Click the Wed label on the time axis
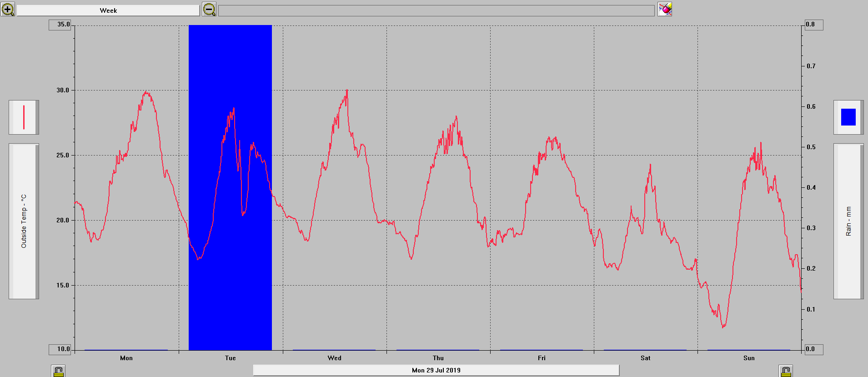This screenshot has height=377, width=868. [x=334, y=358]
